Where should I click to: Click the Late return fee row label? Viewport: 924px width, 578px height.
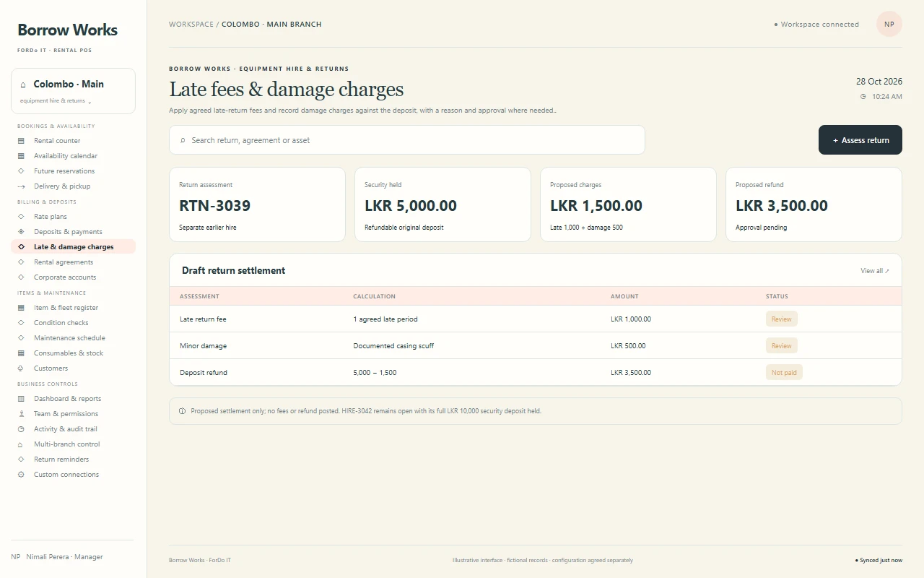[x=203, y=319]
